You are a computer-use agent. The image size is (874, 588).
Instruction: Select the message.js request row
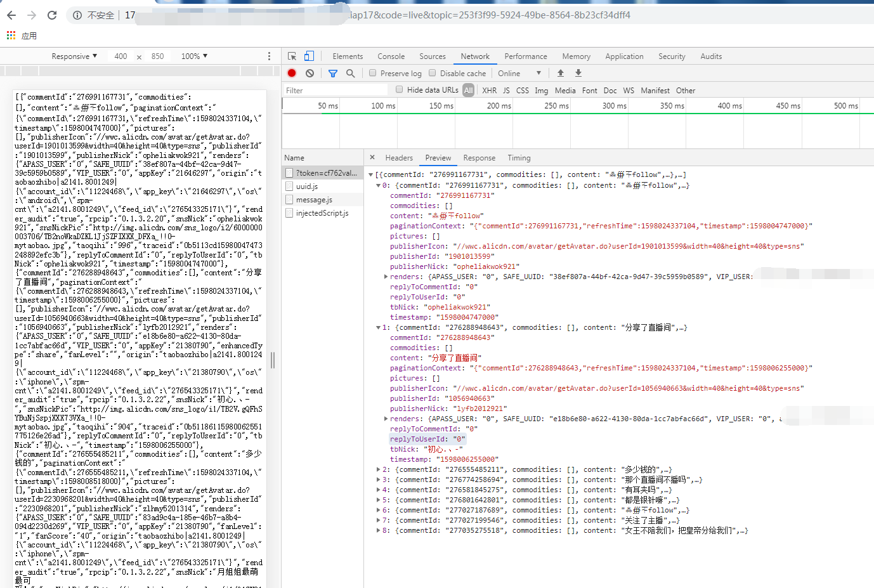[x=323, y=199]
